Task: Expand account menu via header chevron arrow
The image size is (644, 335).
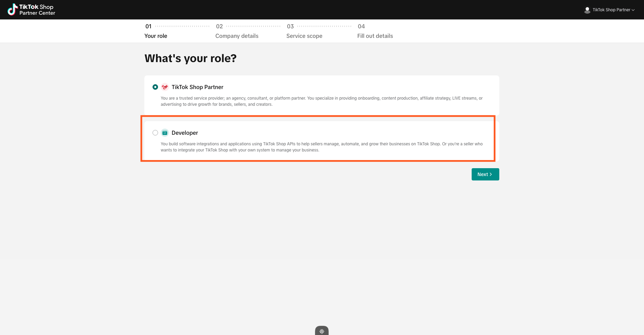Action: 633,10
